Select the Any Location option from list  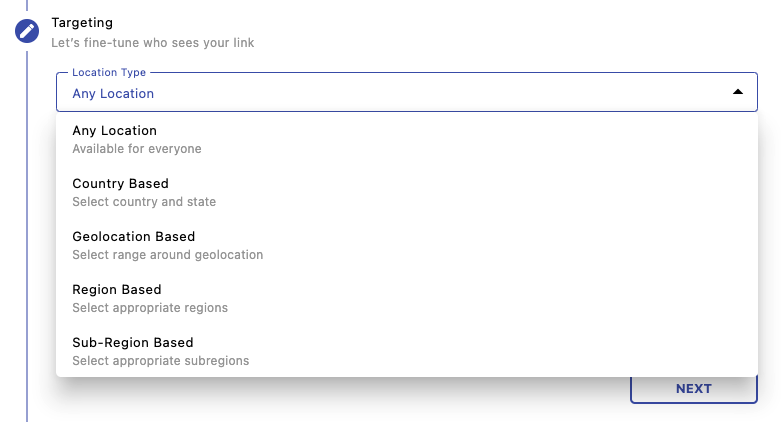[x=114, y=131]
